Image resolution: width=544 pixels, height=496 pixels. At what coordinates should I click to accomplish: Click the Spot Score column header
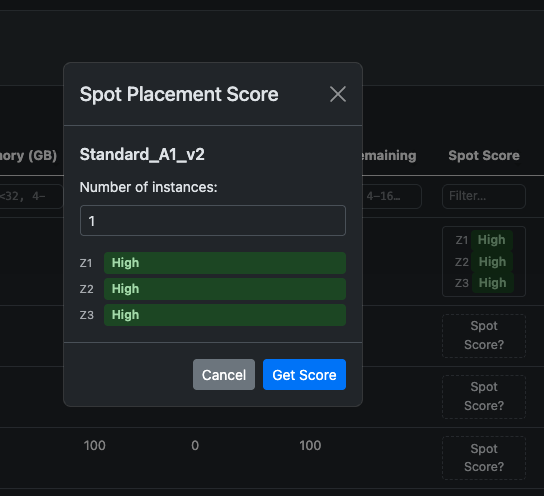(484, 155)
